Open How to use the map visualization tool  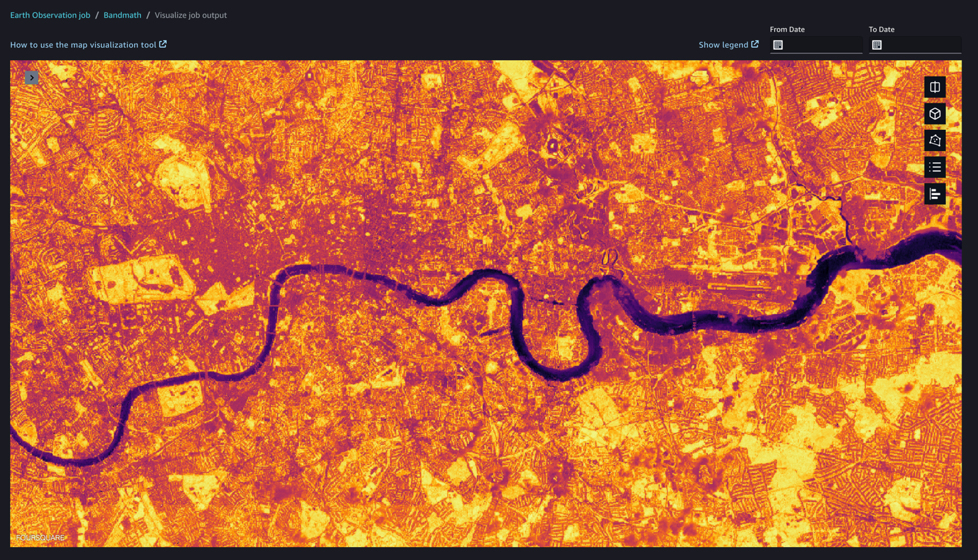82,44
